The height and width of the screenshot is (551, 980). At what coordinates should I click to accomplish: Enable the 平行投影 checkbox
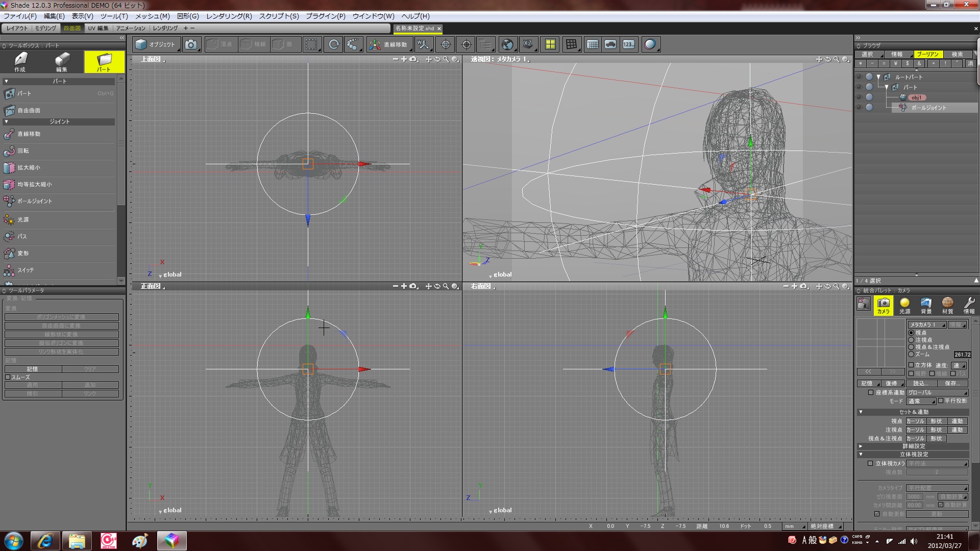tap(941, 400)
